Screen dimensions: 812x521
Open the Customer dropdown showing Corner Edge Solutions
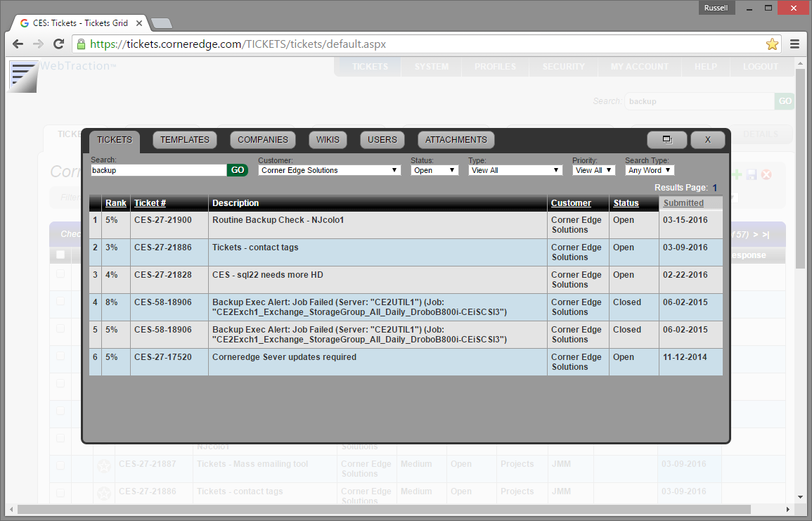[x=329, y=170]
